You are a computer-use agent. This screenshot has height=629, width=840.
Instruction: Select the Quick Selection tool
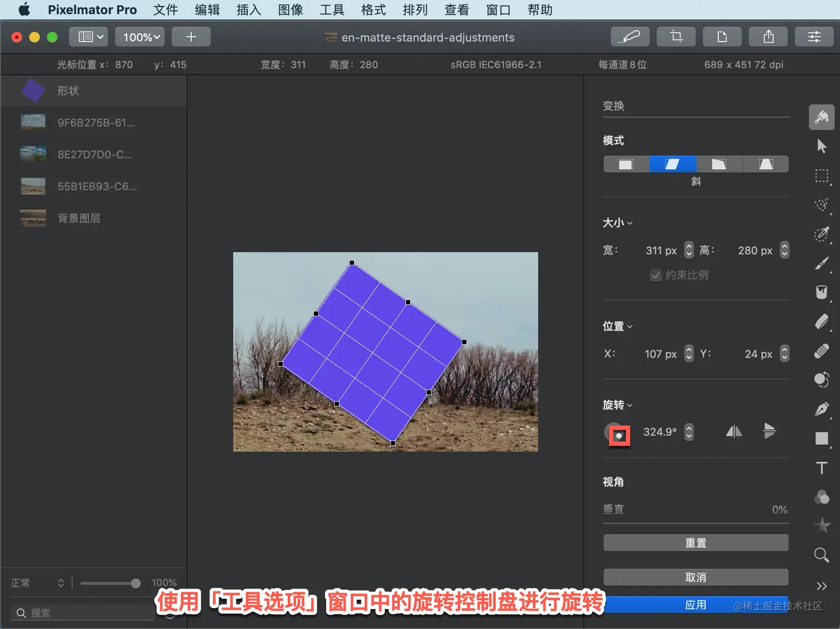point(822,205)
